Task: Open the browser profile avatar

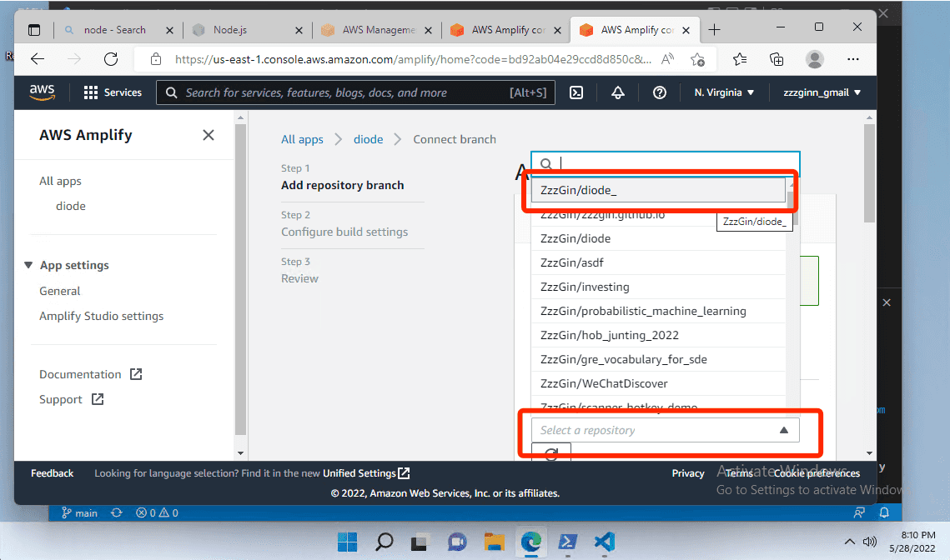Action: 814,58
